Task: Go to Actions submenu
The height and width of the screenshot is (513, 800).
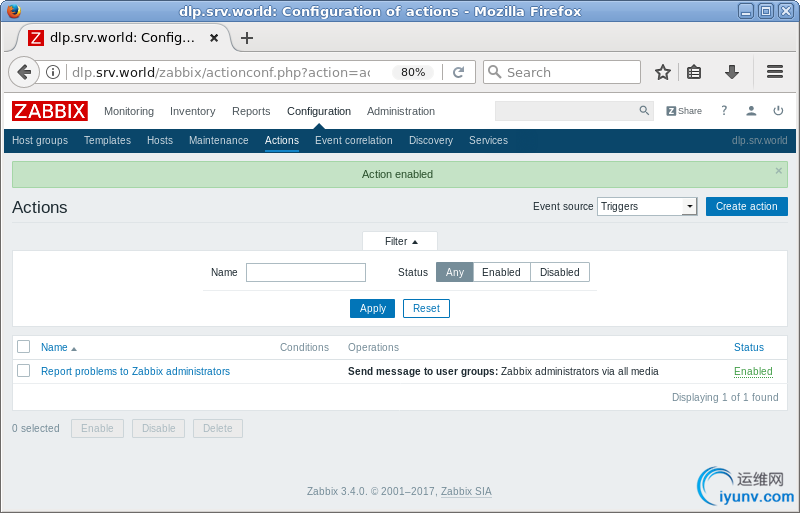Action: pos(282,140)
